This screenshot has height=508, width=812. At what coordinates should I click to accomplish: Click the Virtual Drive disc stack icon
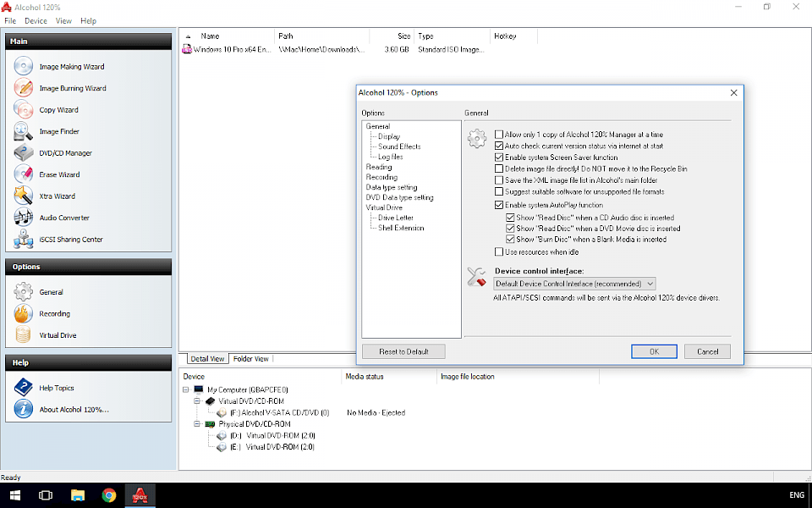coord(24,335)
